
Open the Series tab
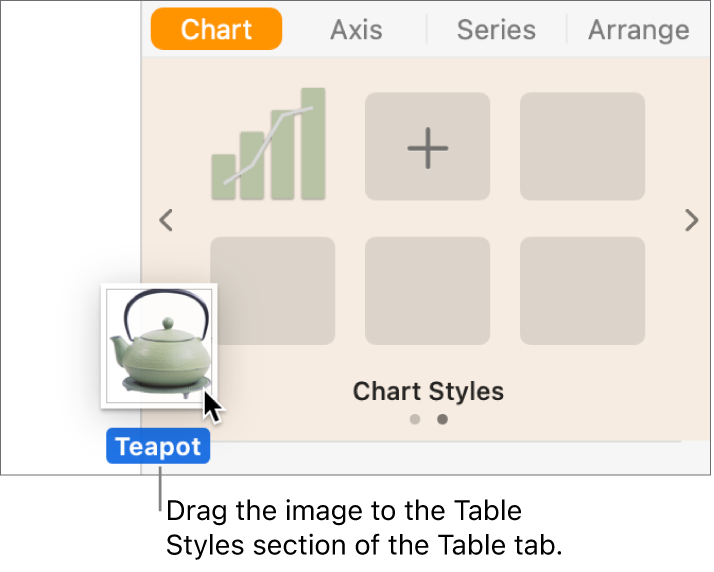[x=496, y=30]
